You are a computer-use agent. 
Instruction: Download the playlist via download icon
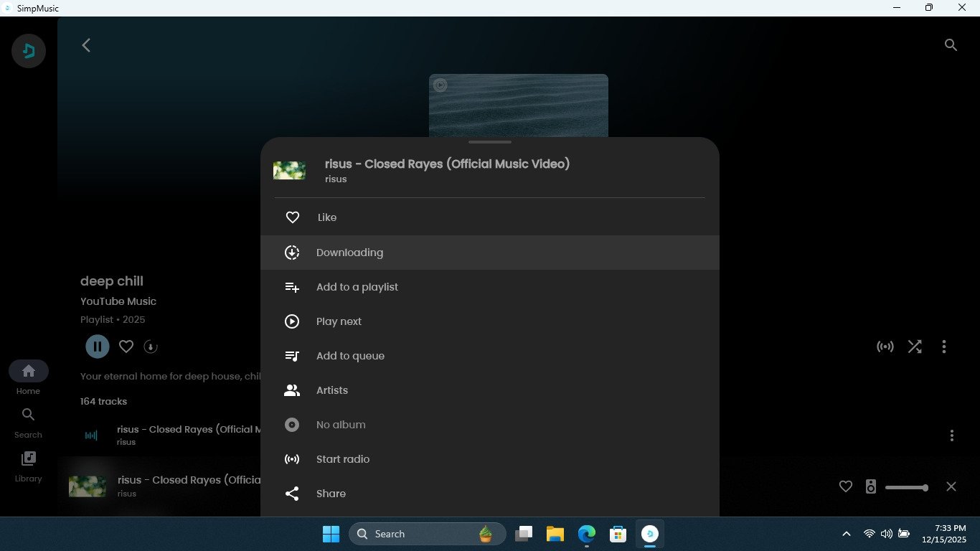pos(151,347)
